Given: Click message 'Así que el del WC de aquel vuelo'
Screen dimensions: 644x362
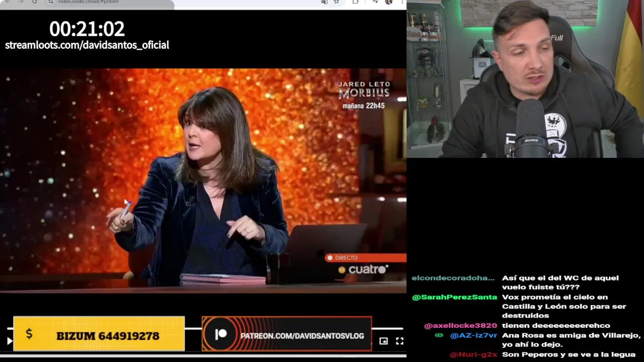Looking at the screenshot, I should [560, 283].
